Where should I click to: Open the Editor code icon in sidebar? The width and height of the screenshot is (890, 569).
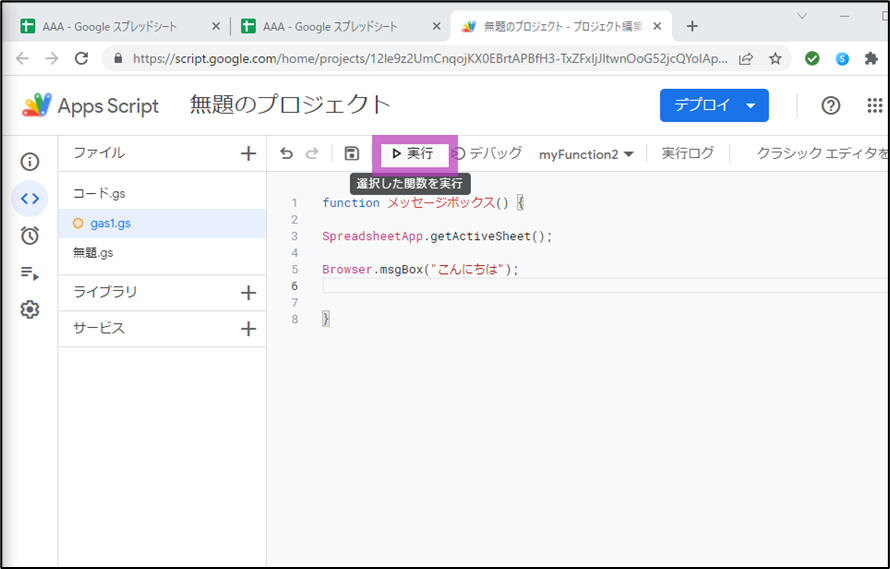coord(30,198)
